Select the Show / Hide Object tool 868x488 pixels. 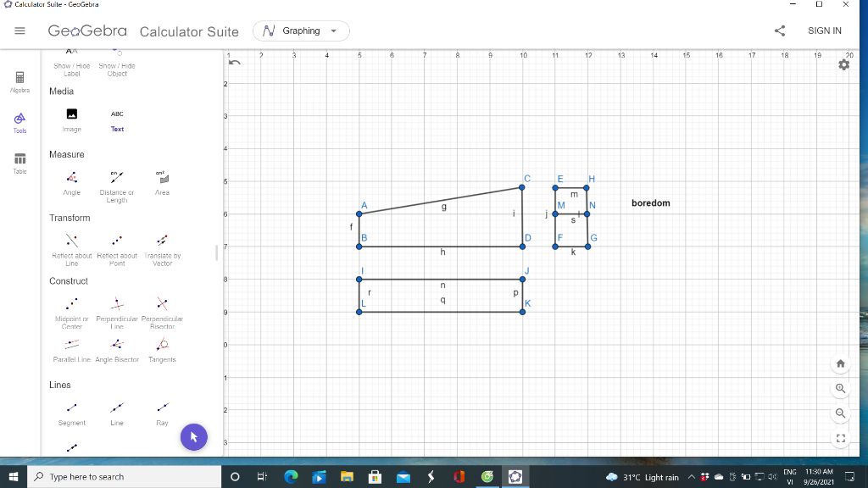[x=117, y=62]
